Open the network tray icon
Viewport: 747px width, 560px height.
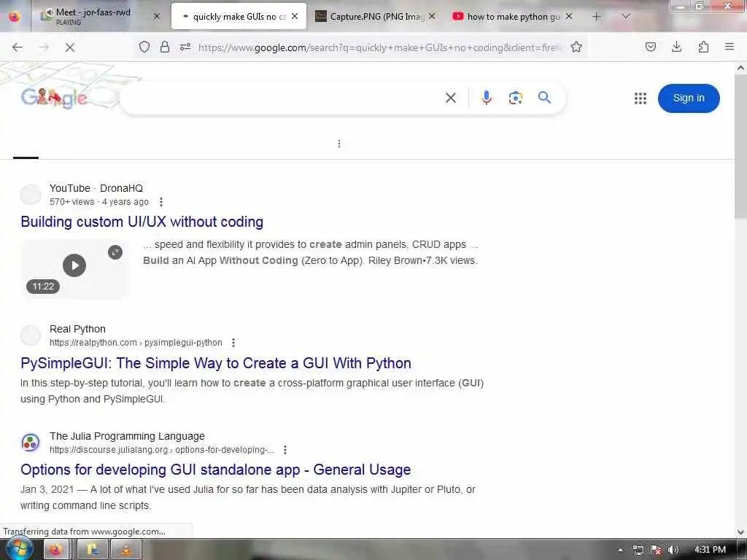638,550
